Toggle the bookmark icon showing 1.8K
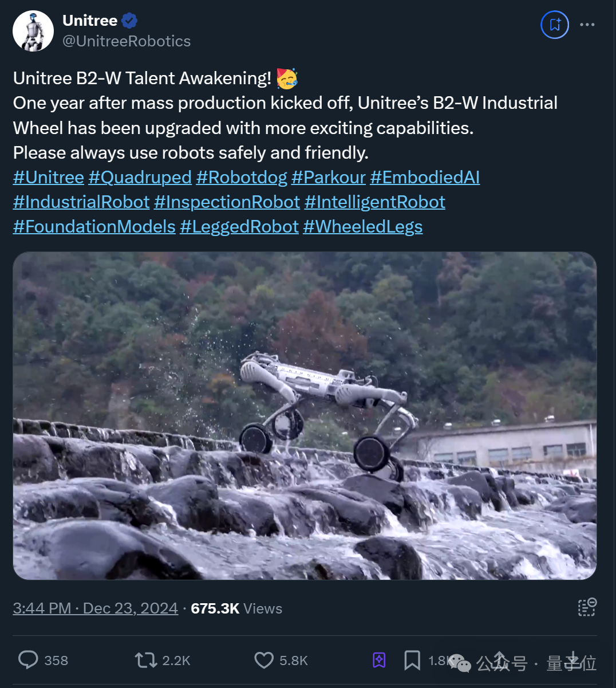This screenshot has width=616, height=688. (x=412, y=660)
